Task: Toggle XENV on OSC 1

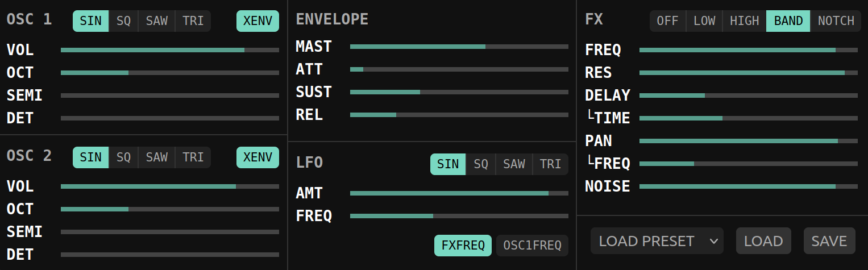Action: pos(258,21)
